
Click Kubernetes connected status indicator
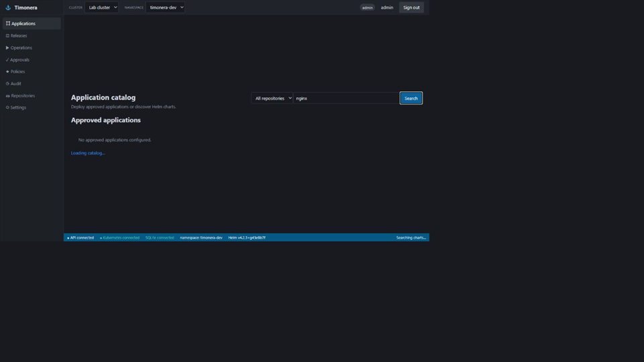click(x=119, y=237)
